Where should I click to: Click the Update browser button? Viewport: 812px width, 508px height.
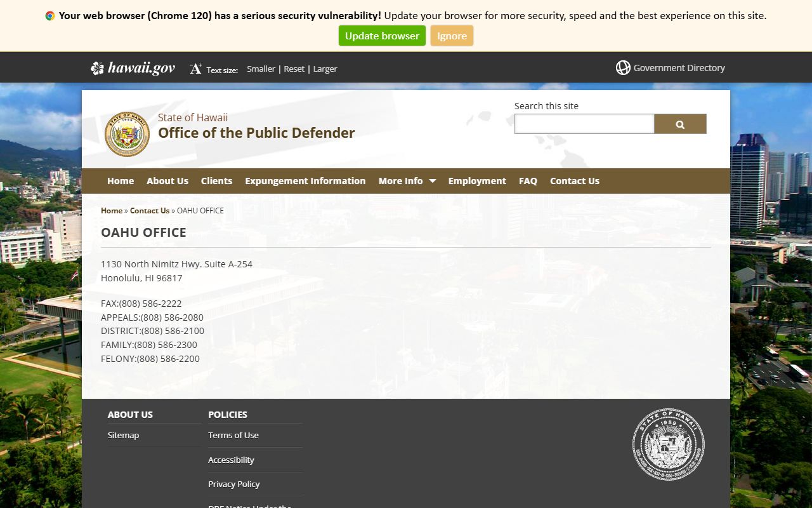click(x=382, y=36)
